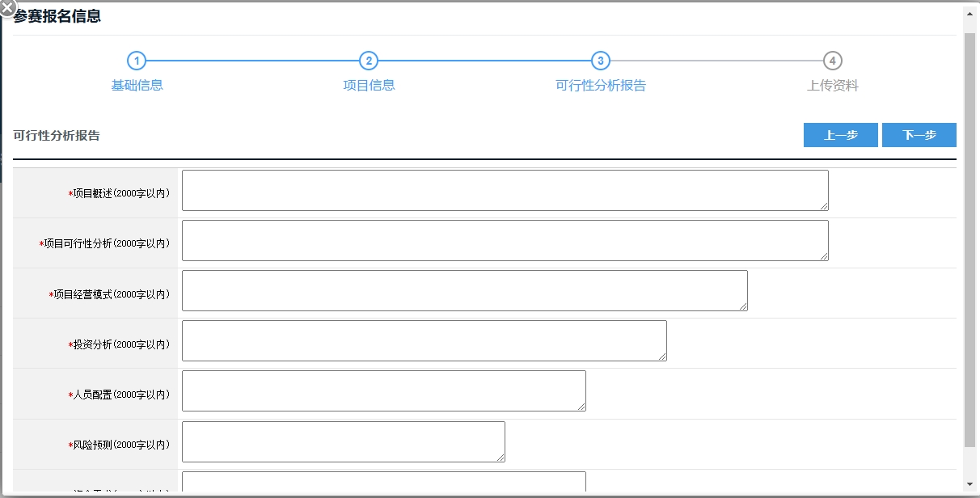Click the 可行性分析报告 section heading
The image size is (980, 498).
(57, 135)
